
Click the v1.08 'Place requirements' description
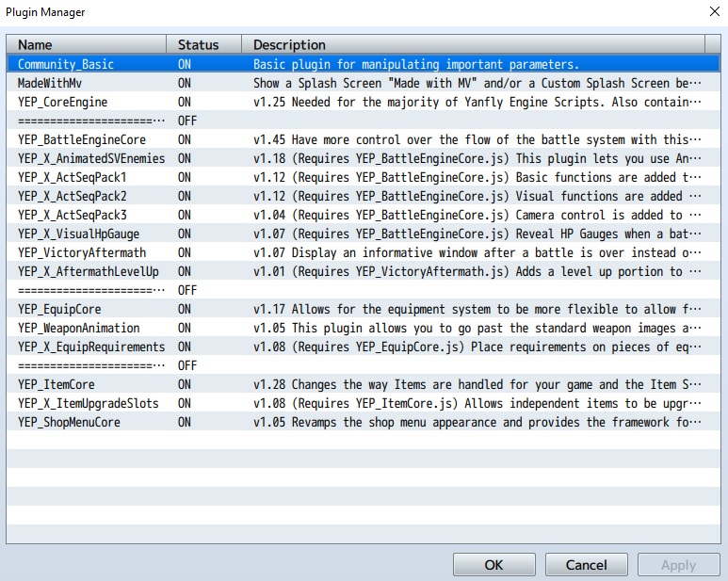[477, 347]
